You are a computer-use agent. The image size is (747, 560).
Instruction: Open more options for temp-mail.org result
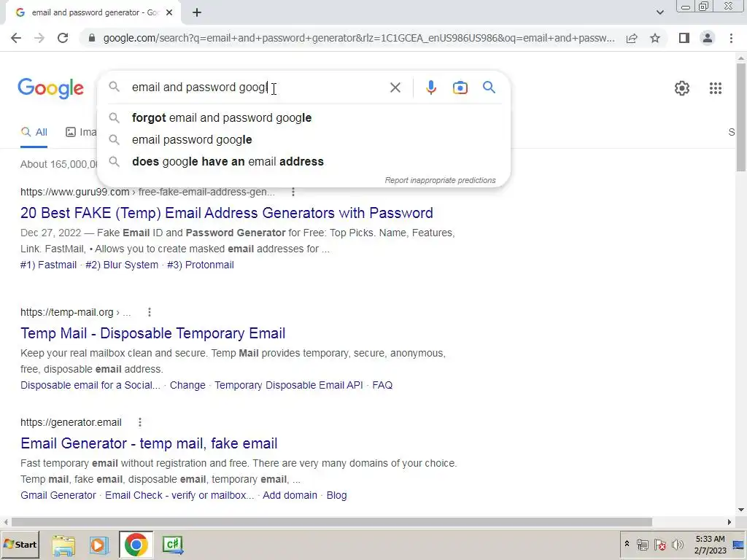[149, 312]
